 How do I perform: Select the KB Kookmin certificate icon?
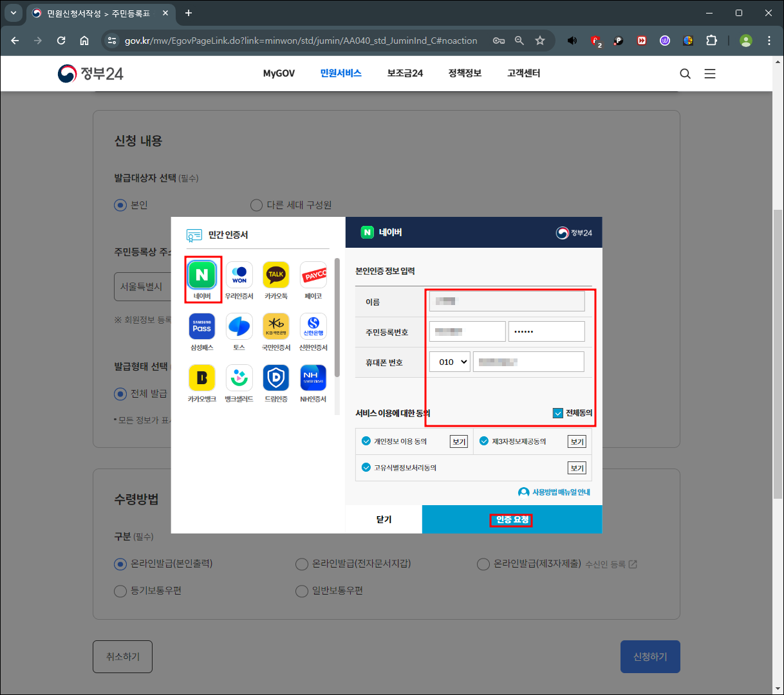pyautogui.click(x=276, y=327)
